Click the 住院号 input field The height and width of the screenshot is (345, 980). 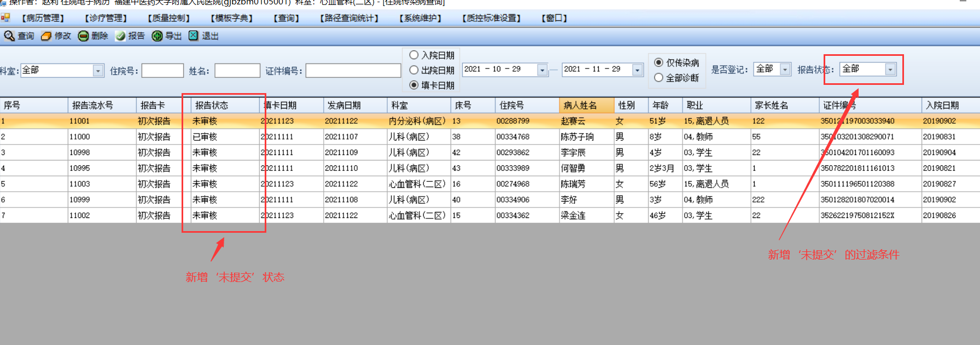[x=163, y=71]
